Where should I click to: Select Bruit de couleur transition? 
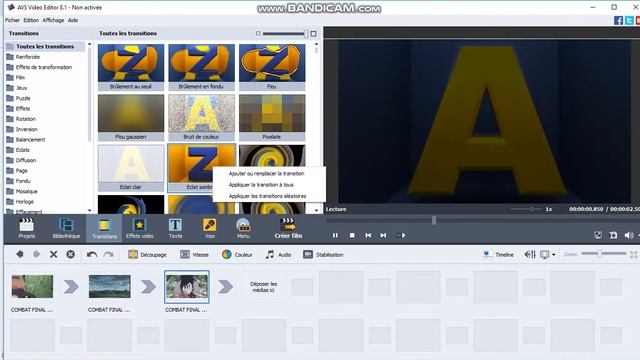pos(201,118)
